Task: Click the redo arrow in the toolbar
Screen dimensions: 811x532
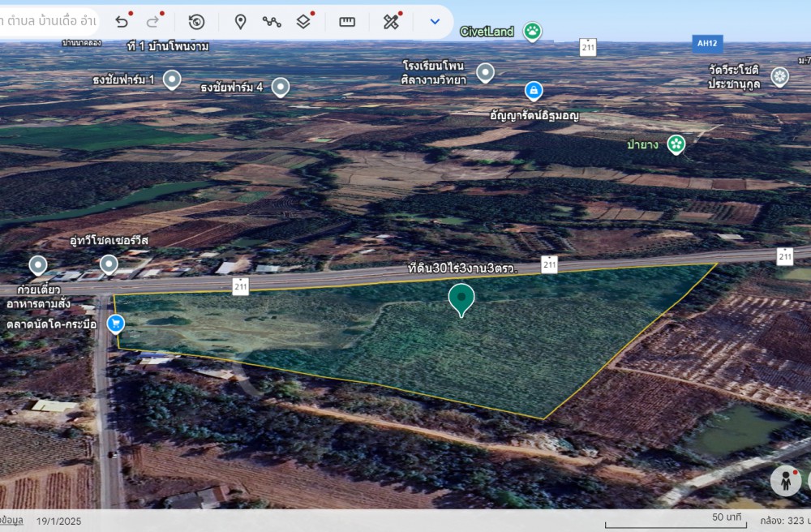Action: (153, 22)
